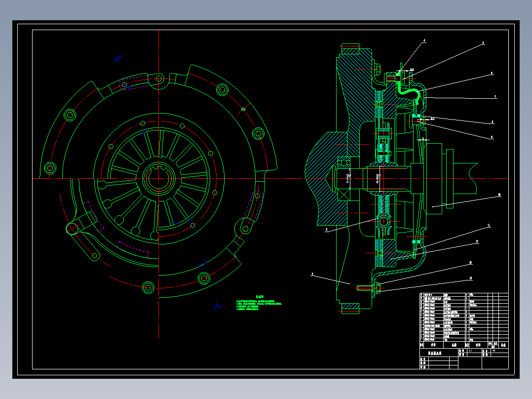Select the green technical requirements text block
Screen dimensions: 532x399
tap(259, 303)
